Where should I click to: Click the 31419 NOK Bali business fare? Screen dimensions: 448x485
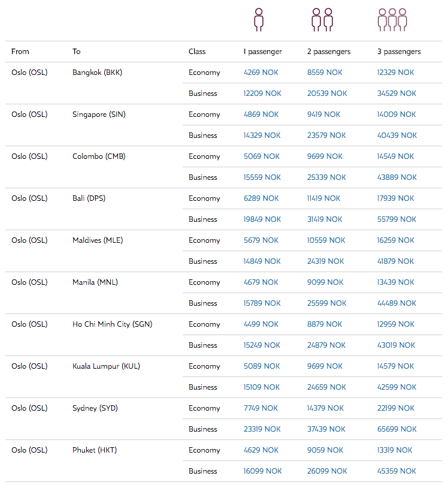click(325, 219)
